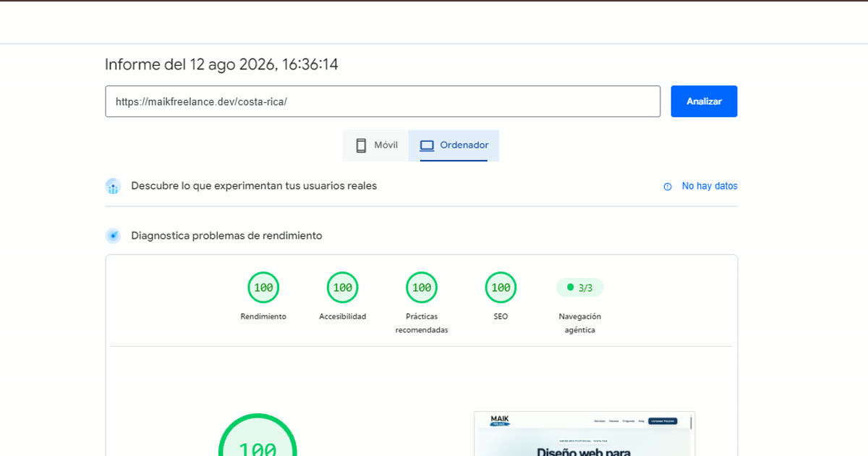Click the mobile phone icon
The height and width of the screenshot is (456, 868).
[361, 145]
